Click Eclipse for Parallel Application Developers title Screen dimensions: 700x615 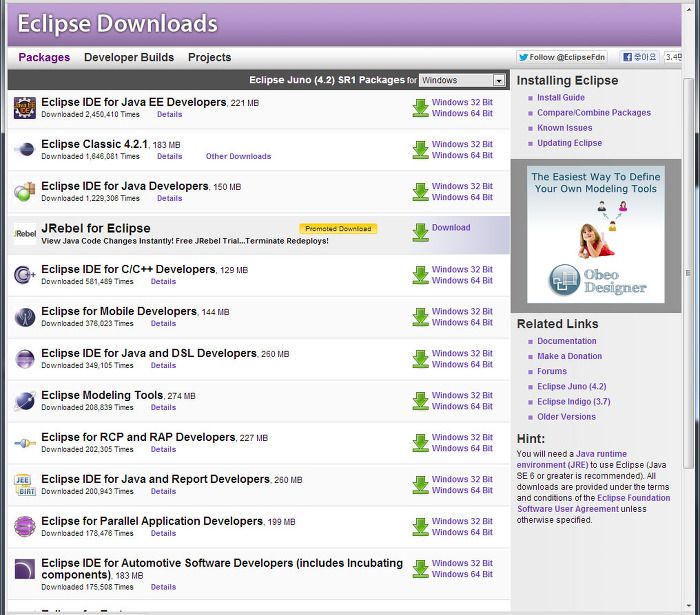click(x=152, y=521)
